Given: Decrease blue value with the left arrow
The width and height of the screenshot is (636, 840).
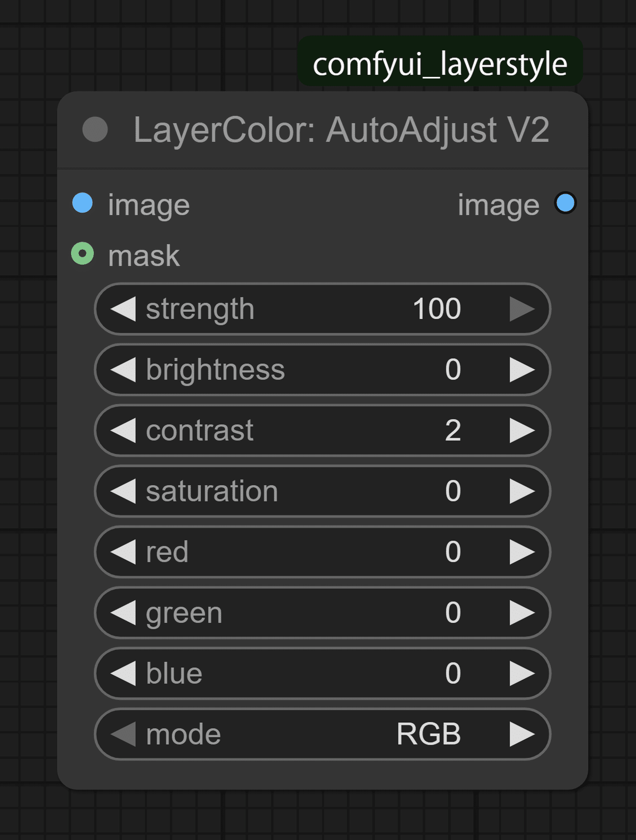Looking at the screenshot, I should click(x=123, y=673).
